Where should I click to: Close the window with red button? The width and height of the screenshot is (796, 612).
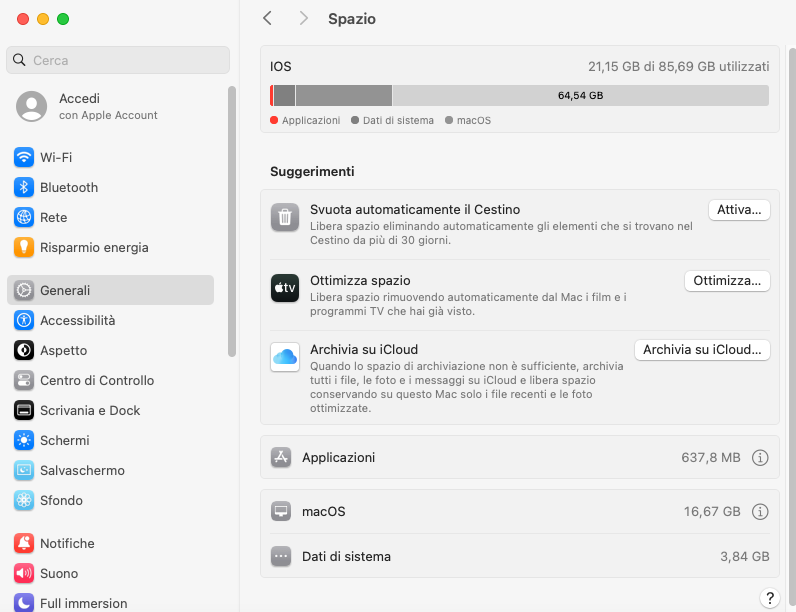[x=23, y=19]
